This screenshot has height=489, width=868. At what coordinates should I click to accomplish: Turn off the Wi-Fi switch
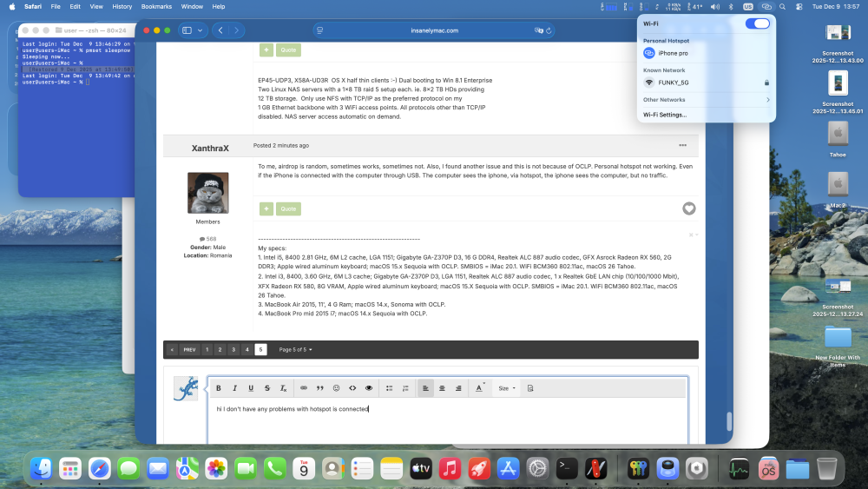pyautogui.click(x=757, y=23)
